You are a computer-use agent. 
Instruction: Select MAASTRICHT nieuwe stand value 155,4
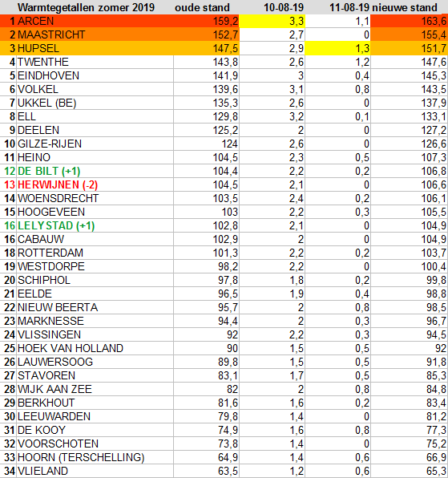[409, 34]
